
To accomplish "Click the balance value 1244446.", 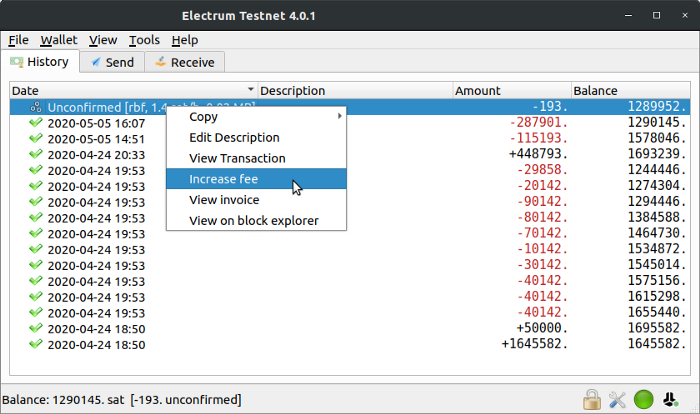I will pos(656,170).
